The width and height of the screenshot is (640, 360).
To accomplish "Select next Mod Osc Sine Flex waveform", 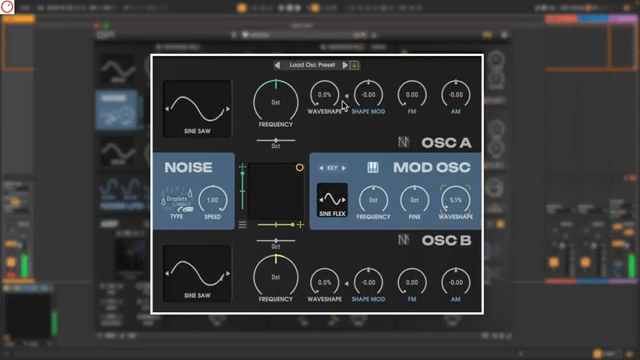I will click(344, 200).
